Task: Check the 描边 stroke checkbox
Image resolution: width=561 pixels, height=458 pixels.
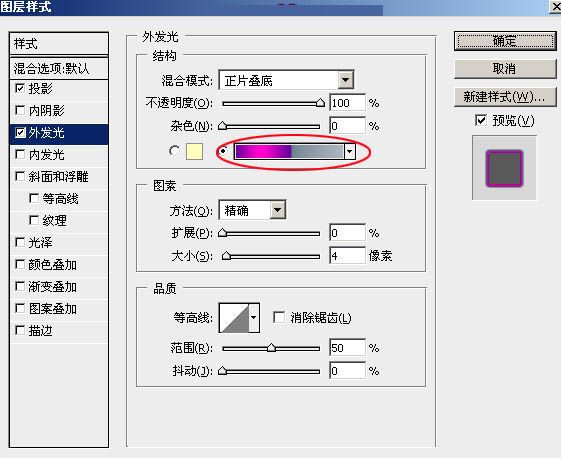Action: [20, 330]
